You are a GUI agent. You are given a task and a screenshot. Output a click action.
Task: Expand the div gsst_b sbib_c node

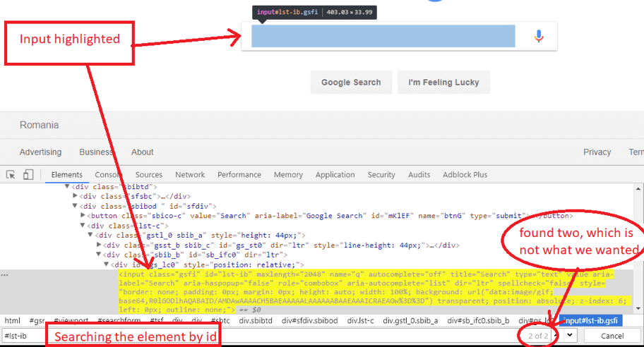point(99,245)
